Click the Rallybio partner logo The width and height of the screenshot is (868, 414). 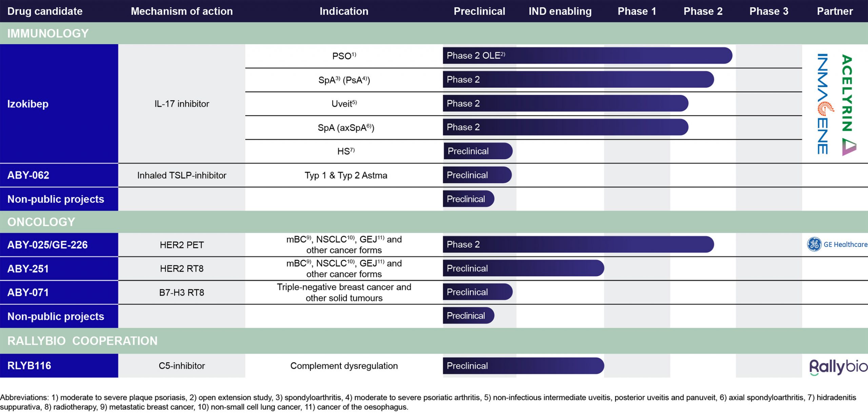coord(838,367)
